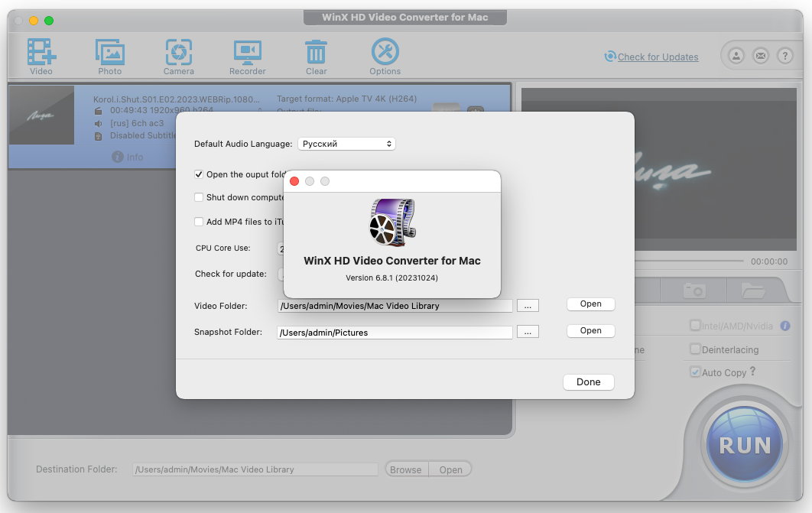The image size is (812, 513).
Task: Click the open folder icon under preview
Action: coord(753,290)
